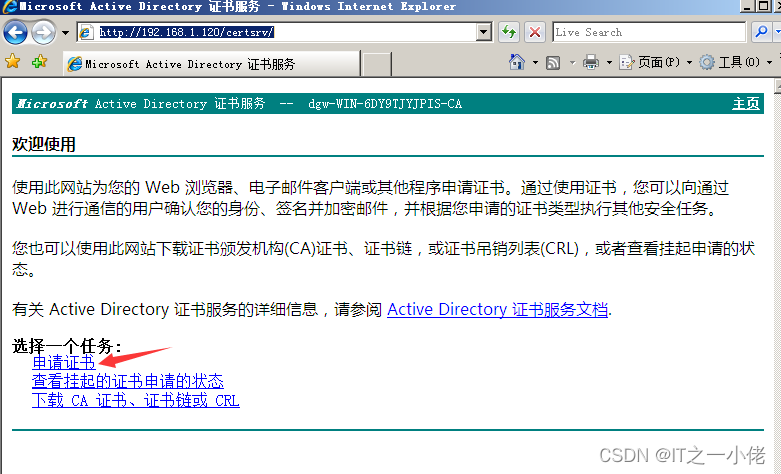Click the vertical scrollbar up arrow
781x474 pixels.
point(778,86)
